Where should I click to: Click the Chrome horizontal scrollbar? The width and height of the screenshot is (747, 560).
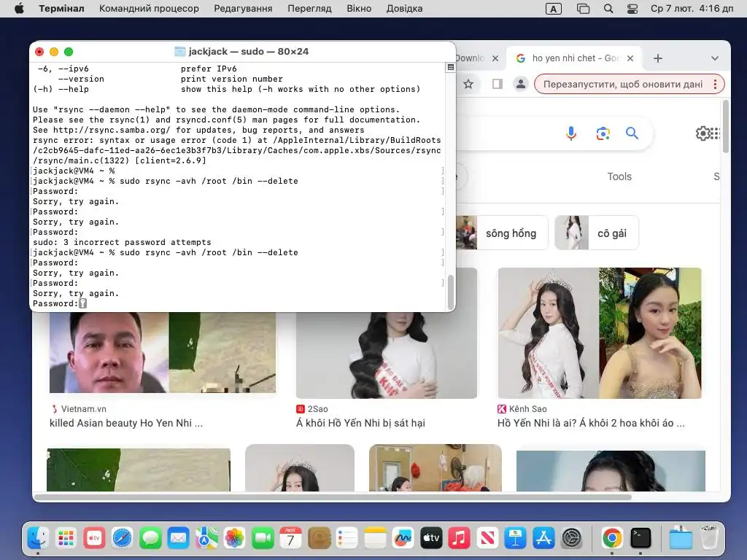click(x=333, y=497)
